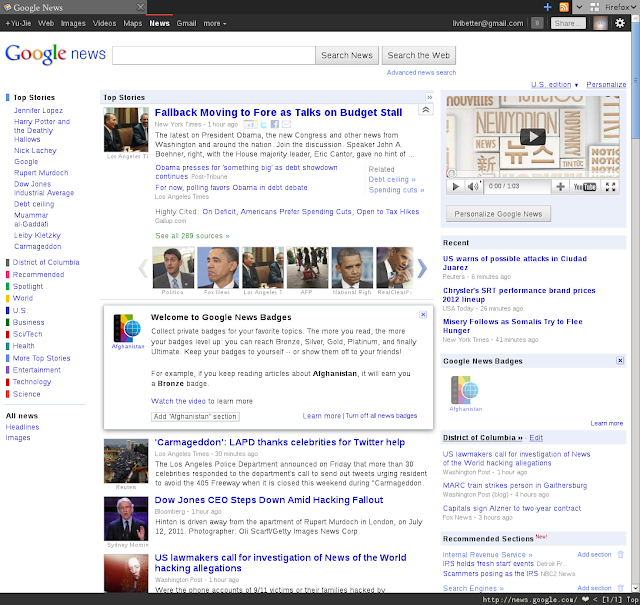
Task: Open Gmail from the Google bar
Action: click(186, 24)
